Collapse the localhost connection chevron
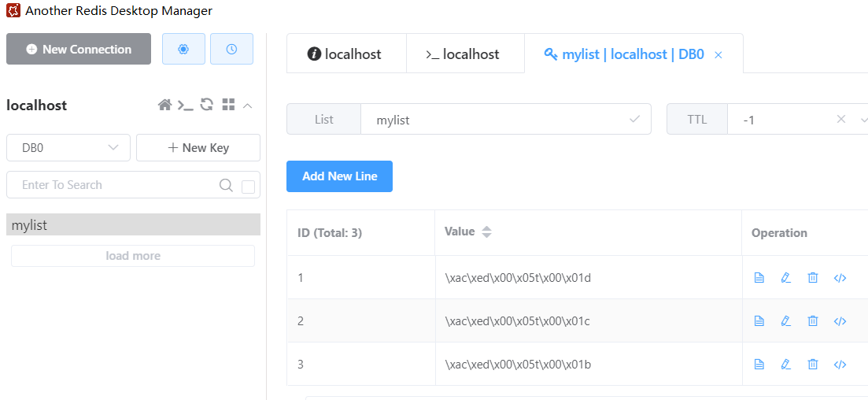The image size is (868, 400). tap(247, 106)
